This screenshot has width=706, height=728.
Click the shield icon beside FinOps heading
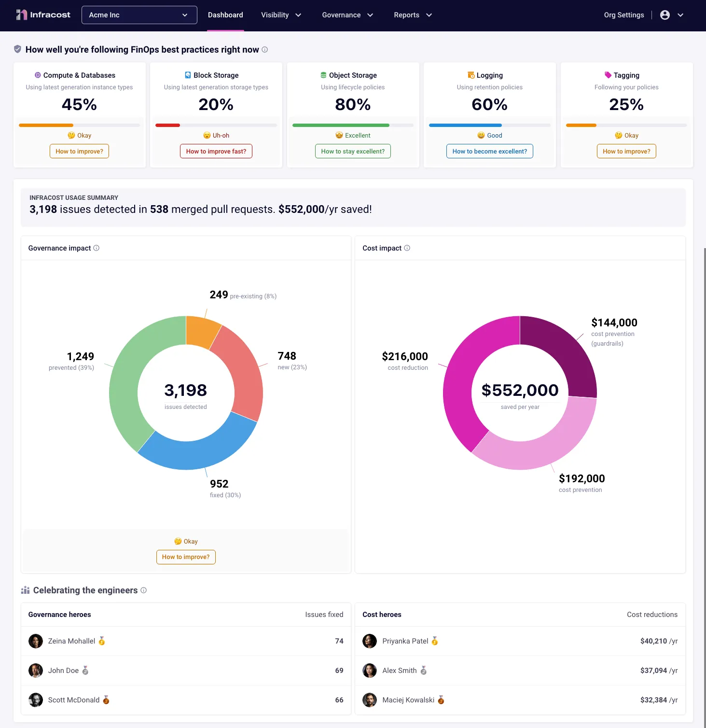pos(17,49)
